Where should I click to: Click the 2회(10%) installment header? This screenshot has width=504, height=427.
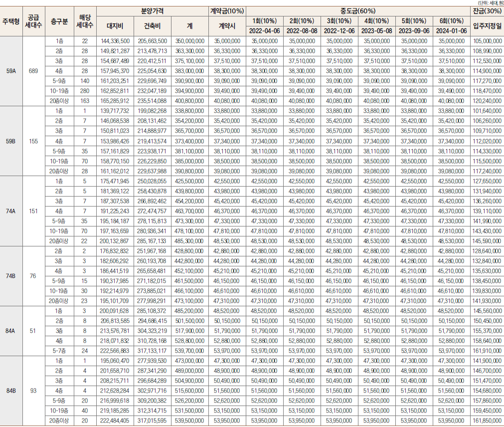tap(302, 21)
